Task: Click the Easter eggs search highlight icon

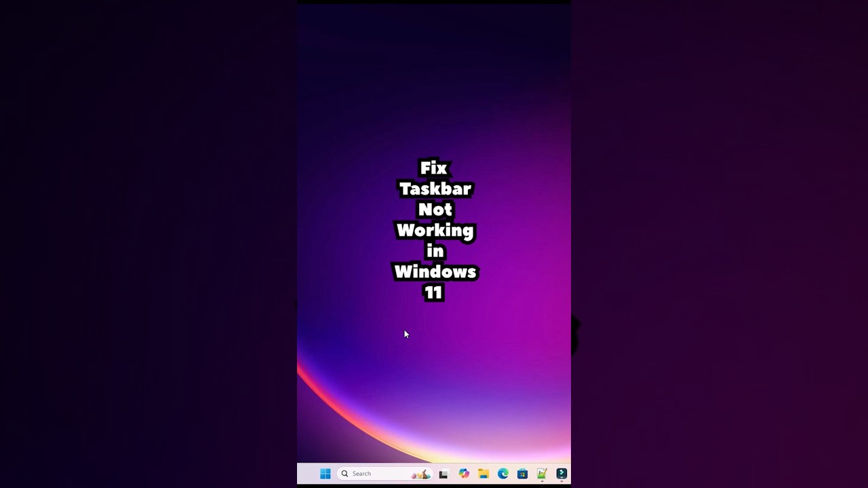Action: (x=420, y=474)
